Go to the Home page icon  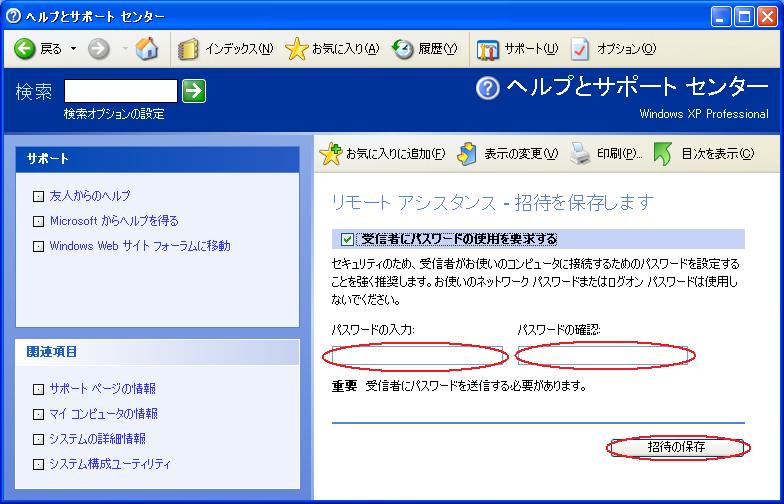(x=146, y=49)
